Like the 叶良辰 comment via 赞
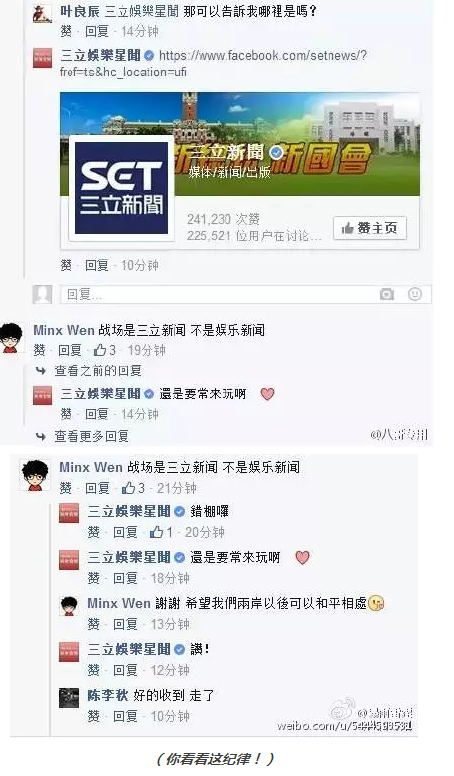The height and width of the screenshot is (776, 454). click(66, 31)
